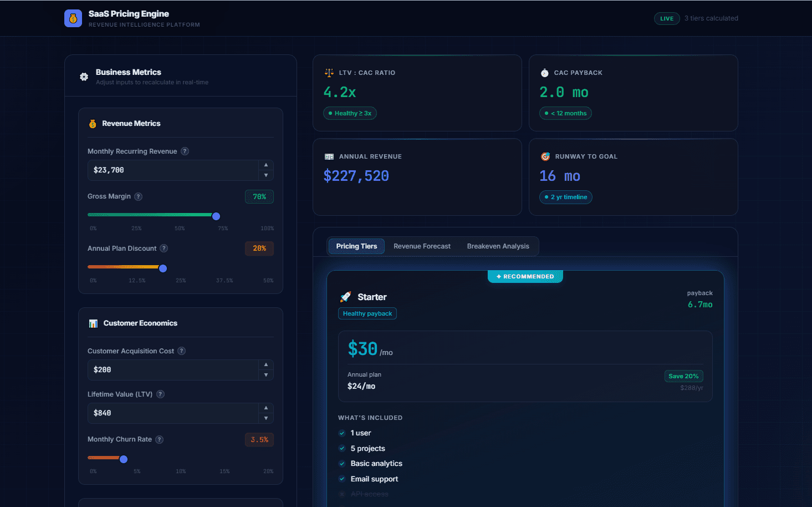The image size is (812, 507).
Task: Click the '4.2x' LTV:CAC value
Action: click(340, 92)
